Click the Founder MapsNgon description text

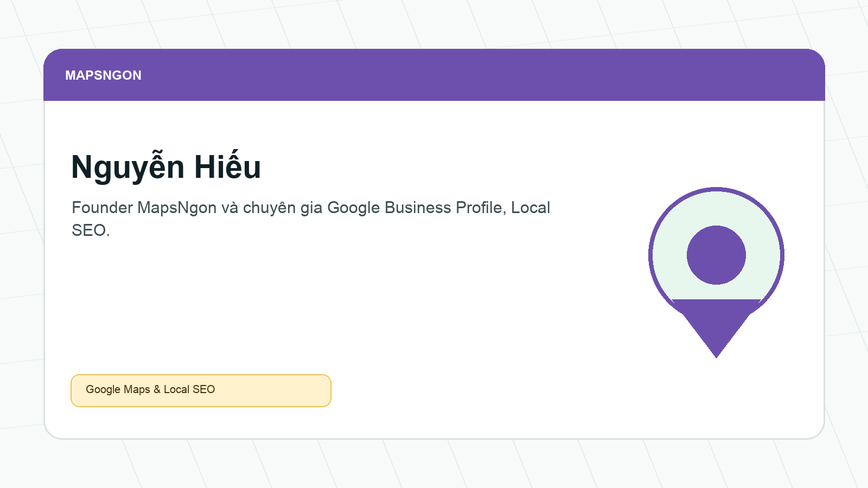tap(311, 219)
